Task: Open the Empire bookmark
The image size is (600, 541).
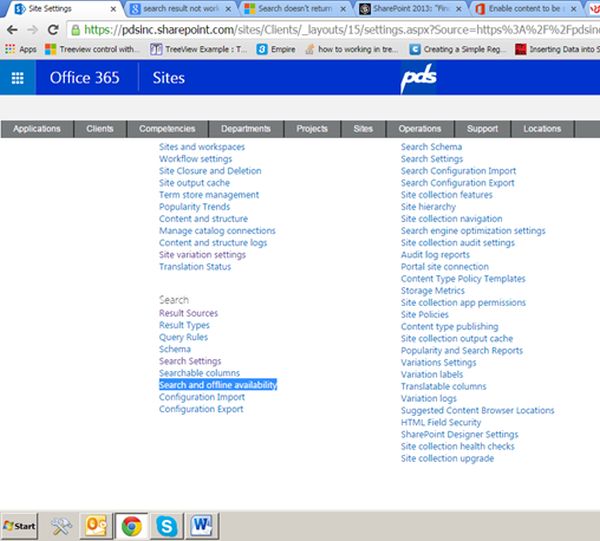Action: 276,49
